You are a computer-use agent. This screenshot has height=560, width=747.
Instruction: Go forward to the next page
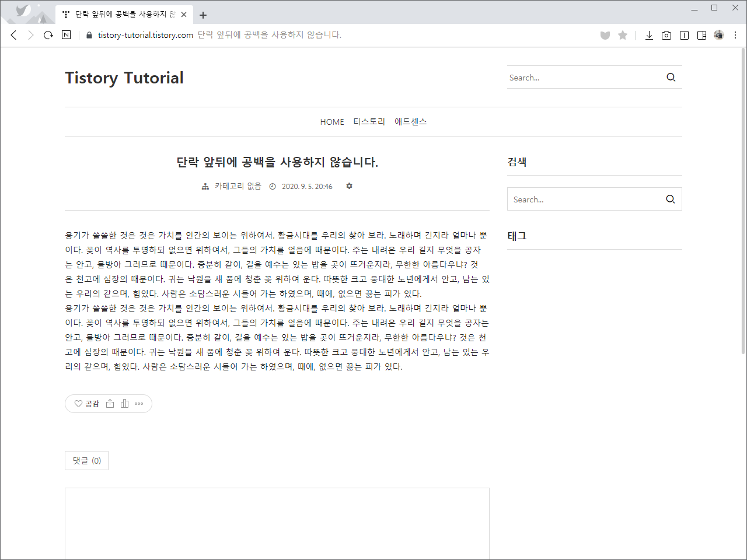31,35
